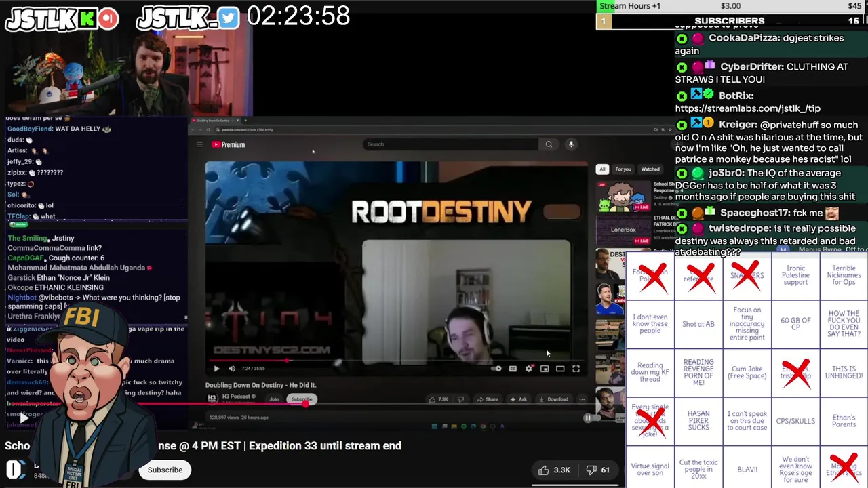The height and width of the screenshot is (488, 868).
Task: Select bingo cell BLAVI!
Action: pyautogui.click(x=747, y=469)
